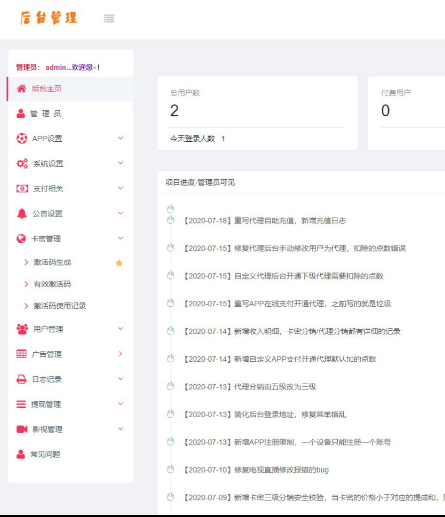Click the 后台管理 logo

pyautogui.click(x=49, y=18)
